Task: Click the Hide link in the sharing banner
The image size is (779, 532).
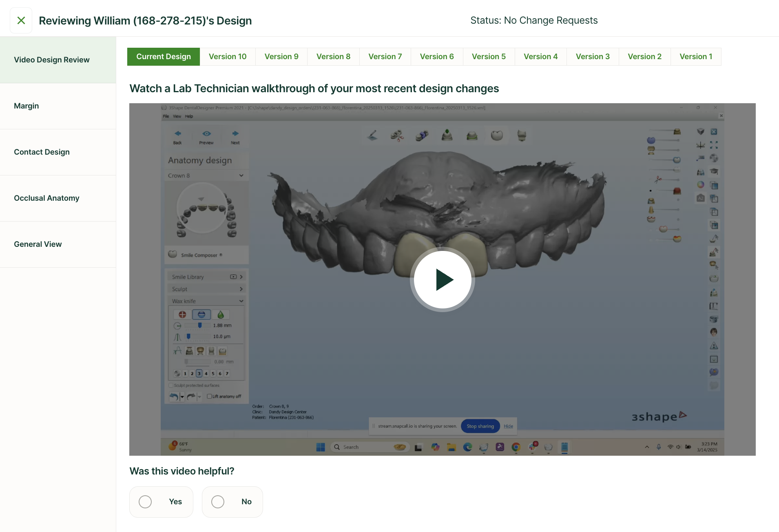Action: (508, 426)
